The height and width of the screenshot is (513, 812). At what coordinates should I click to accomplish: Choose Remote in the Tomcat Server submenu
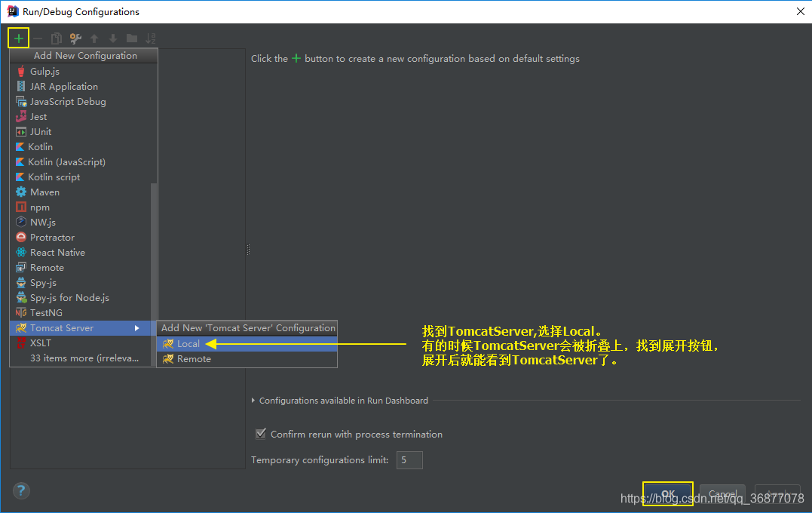click(247, 358)
